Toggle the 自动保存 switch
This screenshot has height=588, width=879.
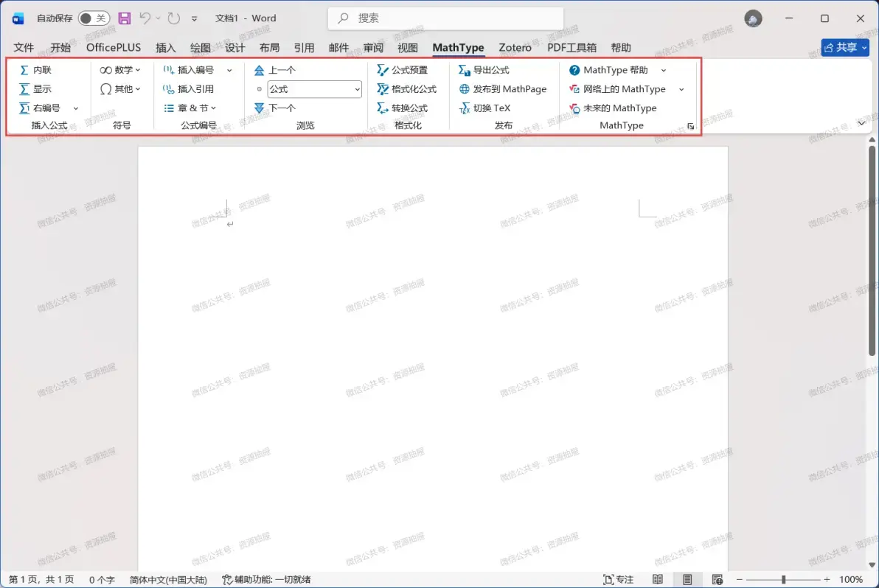pos(94,18)
